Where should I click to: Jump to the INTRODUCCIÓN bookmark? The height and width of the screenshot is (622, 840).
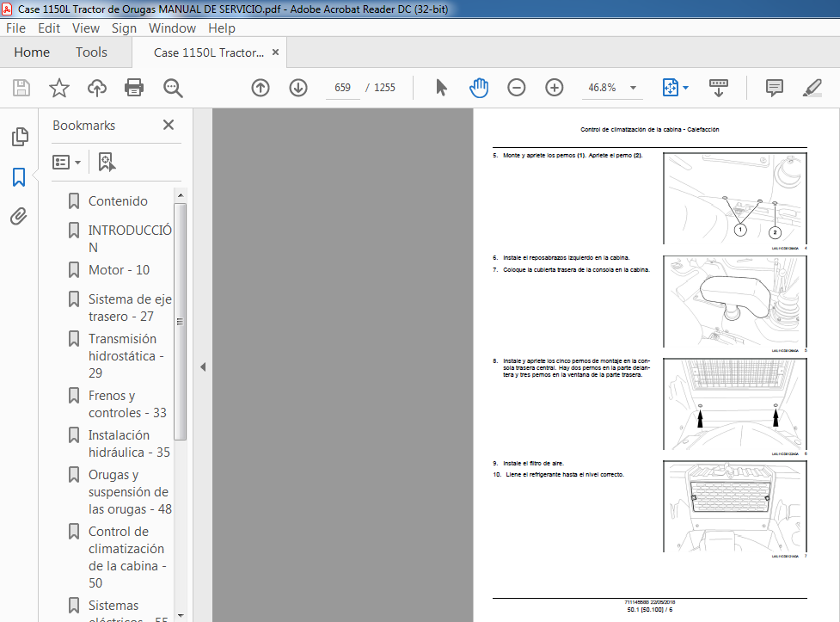(130, 238)
